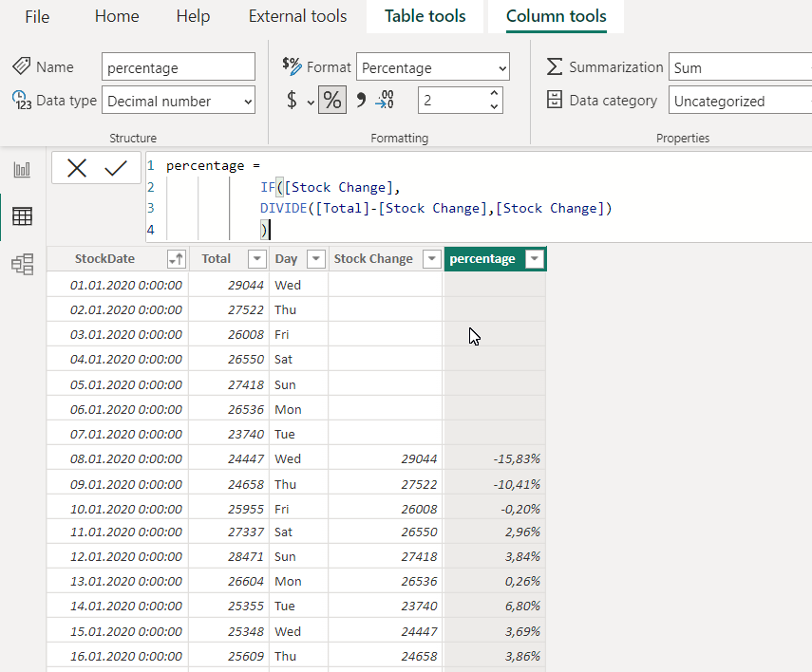Click the -0,20% percentage cell

coord(495,509)
